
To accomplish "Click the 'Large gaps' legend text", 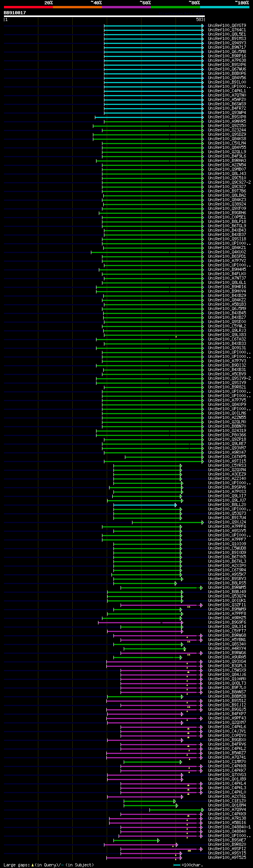I will point(17,865).
